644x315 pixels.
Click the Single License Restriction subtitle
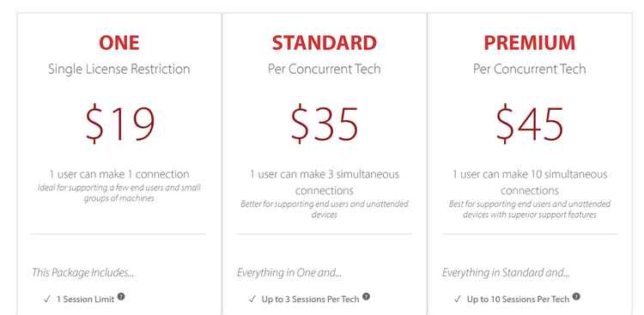(119, 69)
